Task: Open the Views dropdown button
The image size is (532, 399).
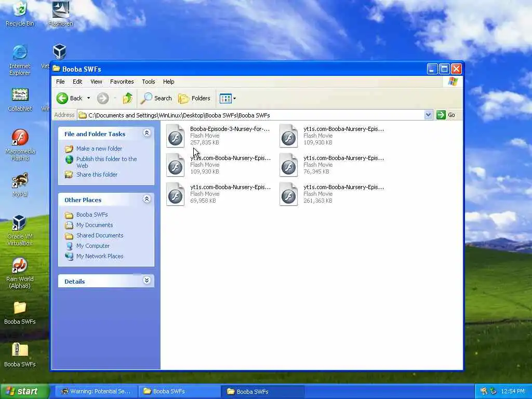Action: pyautogui.click(x=228, y=98)
